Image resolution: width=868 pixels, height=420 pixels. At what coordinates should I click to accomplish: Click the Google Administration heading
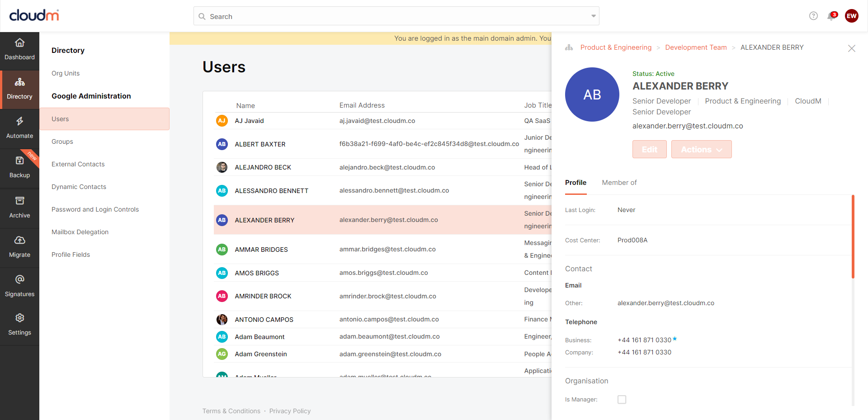(91, 96)
